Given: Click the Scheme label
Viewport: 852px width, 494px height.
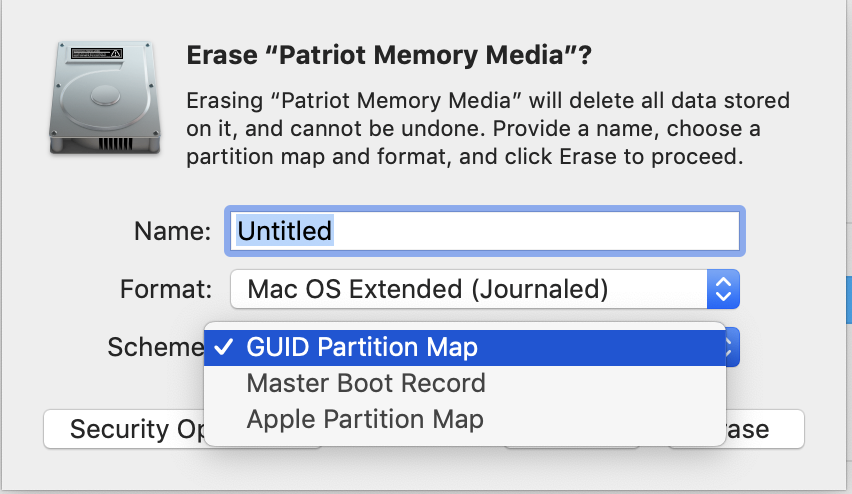Looking at the screenshot, I should 155,347.
